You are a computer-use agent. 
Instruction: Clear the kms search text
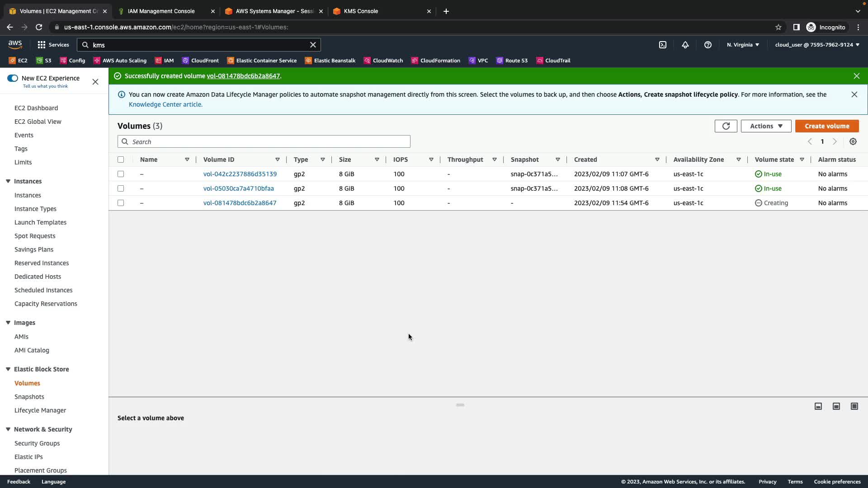313,45
